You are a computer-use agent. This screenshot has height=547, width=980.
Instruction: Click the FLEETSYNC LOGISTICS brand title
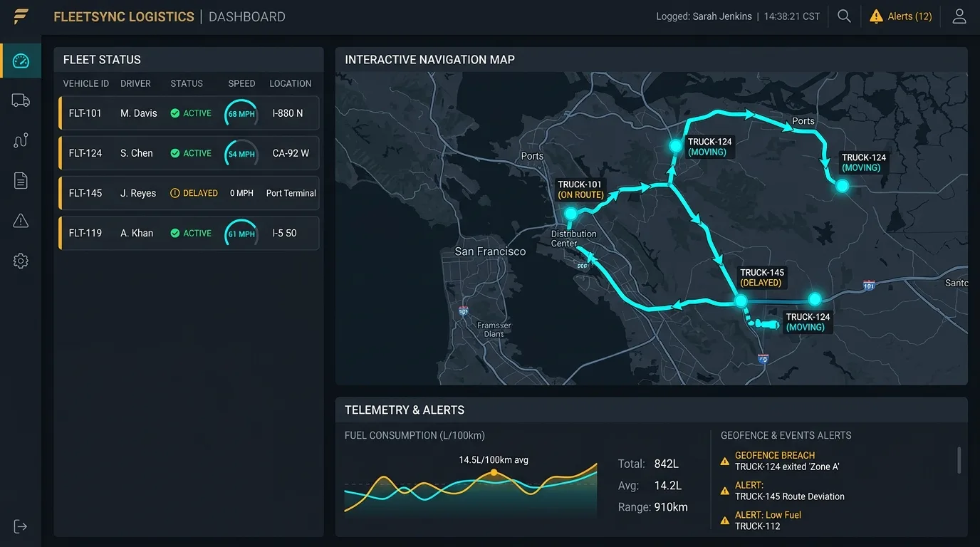124,16
